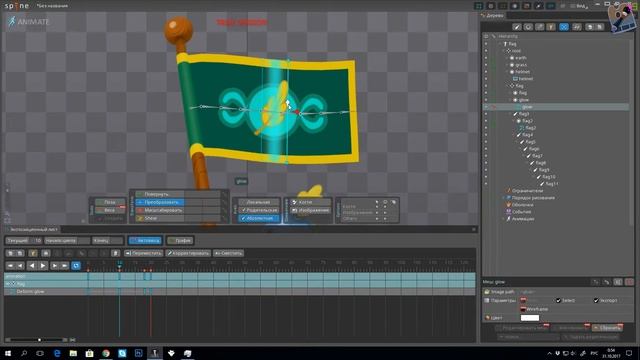Open the События (Events) node
This screenshot has width=640, height=360.
(521, 211)
